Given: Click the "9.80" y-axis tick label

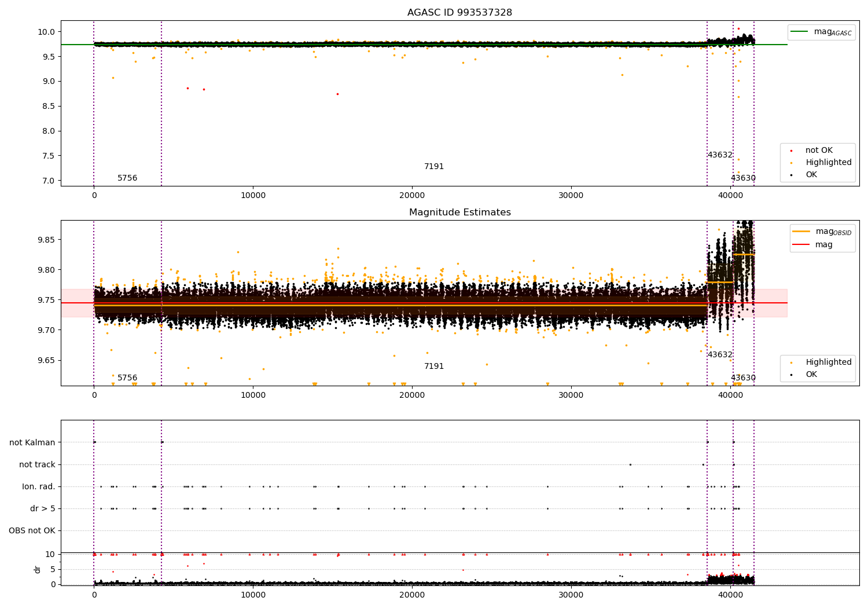Looking at the screenshot, I should [47, 270].
